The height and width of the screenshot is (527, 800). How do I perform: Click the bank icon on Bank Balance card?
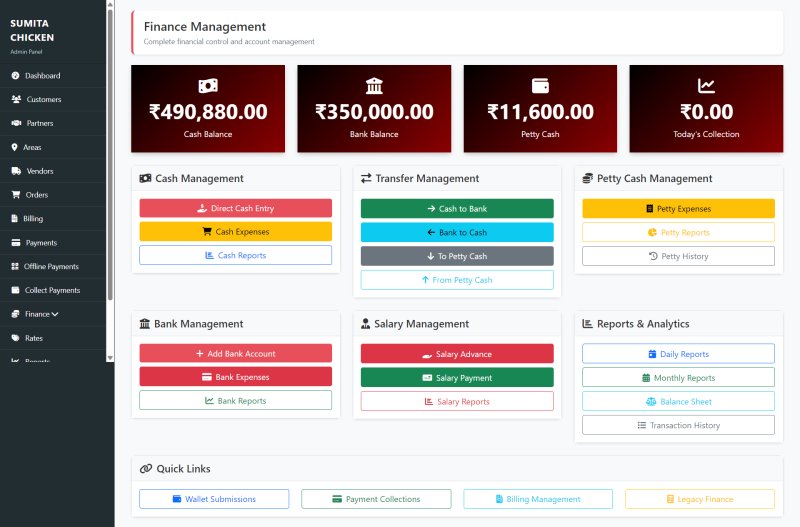click(x=375, y=85)
